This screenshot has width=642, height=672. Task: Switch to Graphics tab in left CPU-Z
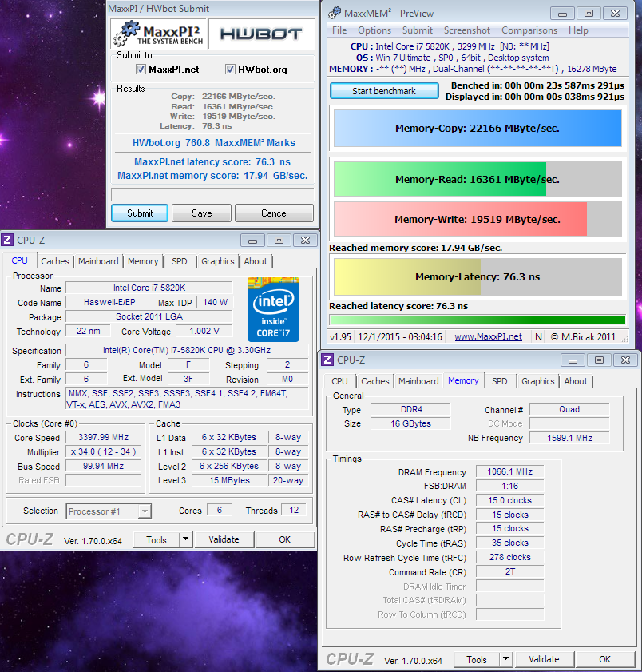[x=217, y=261]
